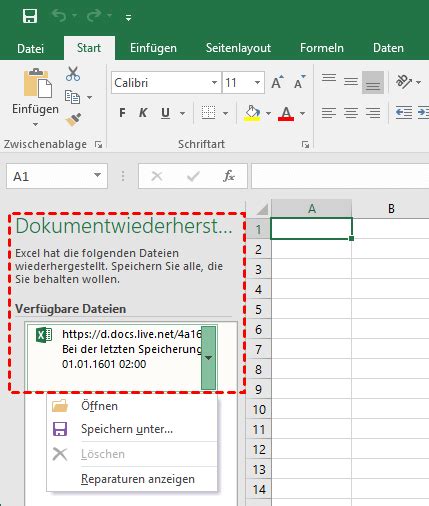Click the Cut scissors icon
The width and height of the screenshot is (429, 506).
[x=73, y=74]
